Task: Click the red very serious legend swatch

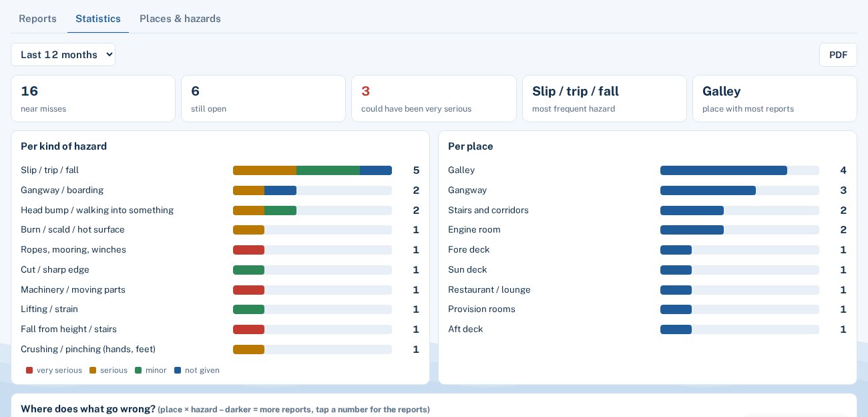Action: pos(29,370)
